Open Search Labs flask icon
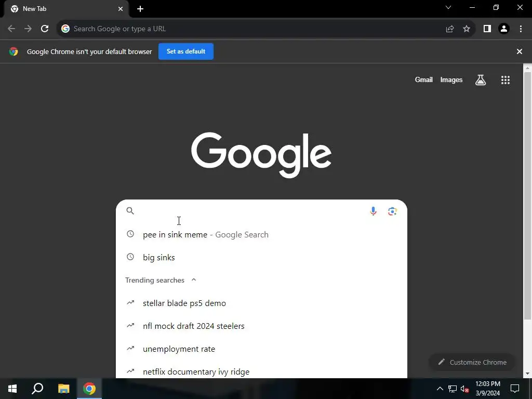This screenshot has width=532, height=399. (x=481, y=80)
